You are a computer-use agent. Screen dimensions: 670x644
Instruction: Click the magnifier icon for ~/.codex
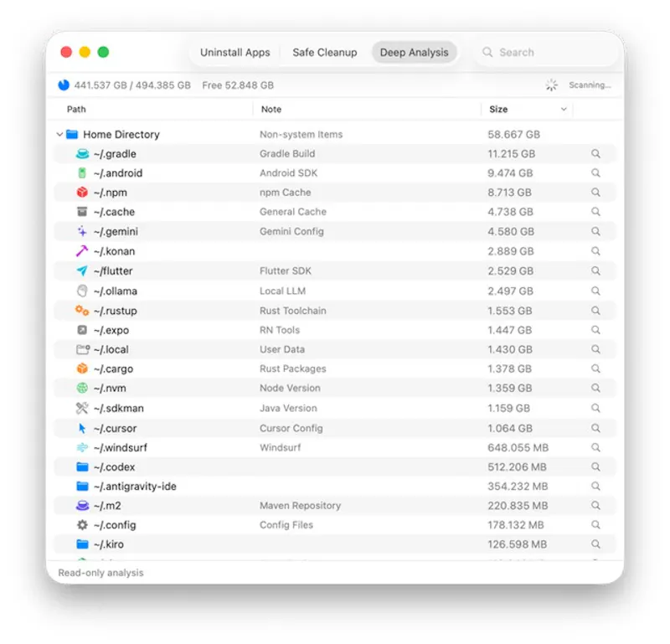[595, 466]
